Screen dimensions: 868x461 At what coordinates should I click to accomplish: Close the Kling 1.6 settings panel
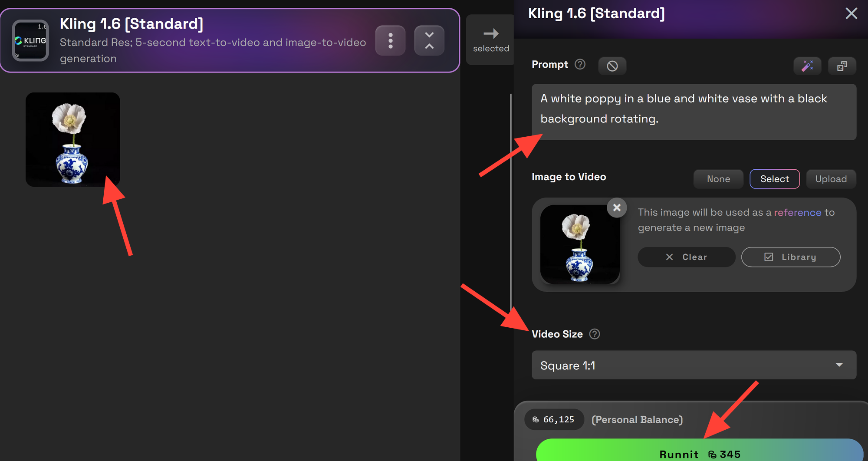click(x=851, y=13)
